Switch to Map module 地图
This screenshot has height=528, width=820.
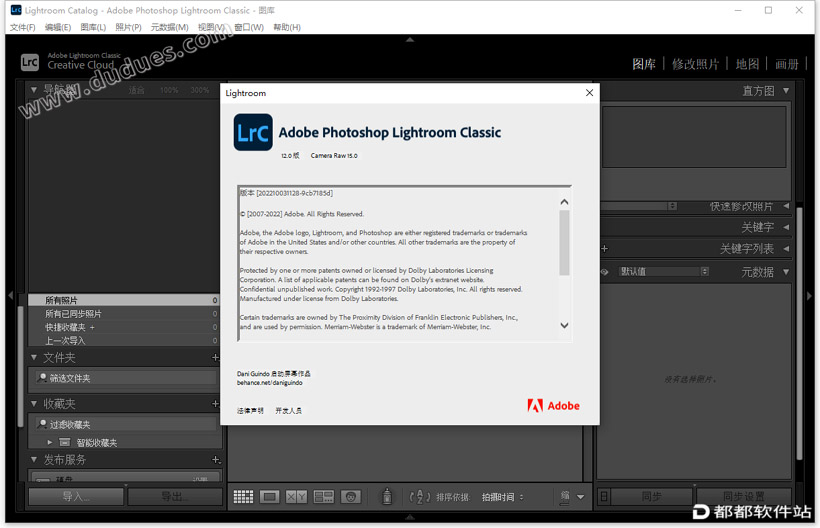point(747,64)
